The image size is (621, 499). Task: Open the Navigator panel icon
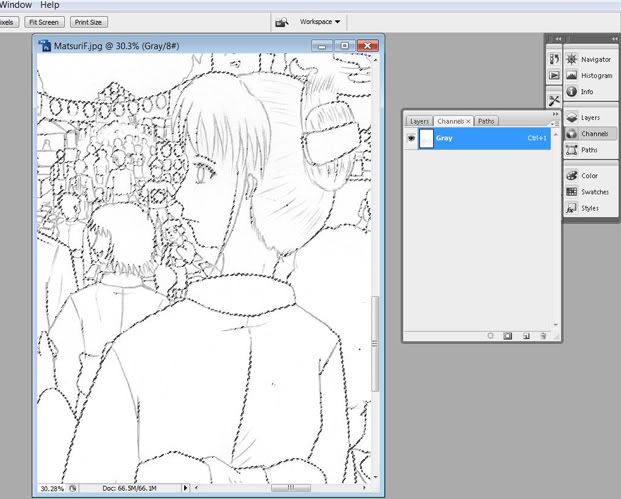pos(571,59)
